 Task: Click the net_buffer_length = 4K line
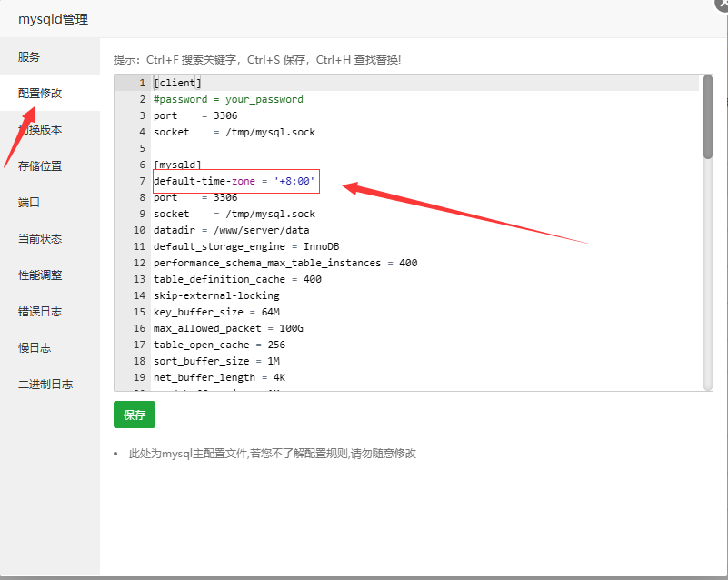pos(220,377)
